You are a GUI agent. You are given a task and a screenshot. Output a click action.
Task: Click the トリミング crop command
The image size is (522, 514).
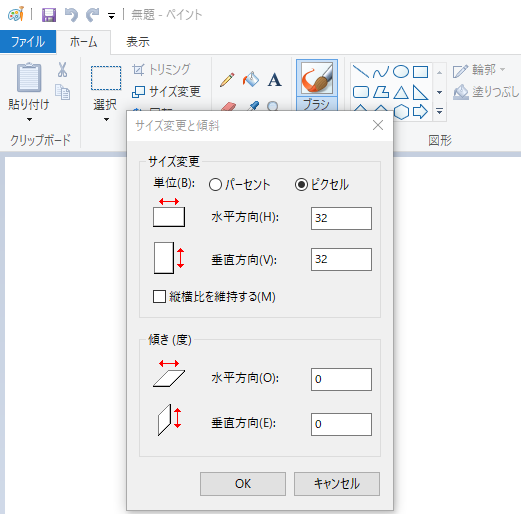pos(161,69)
